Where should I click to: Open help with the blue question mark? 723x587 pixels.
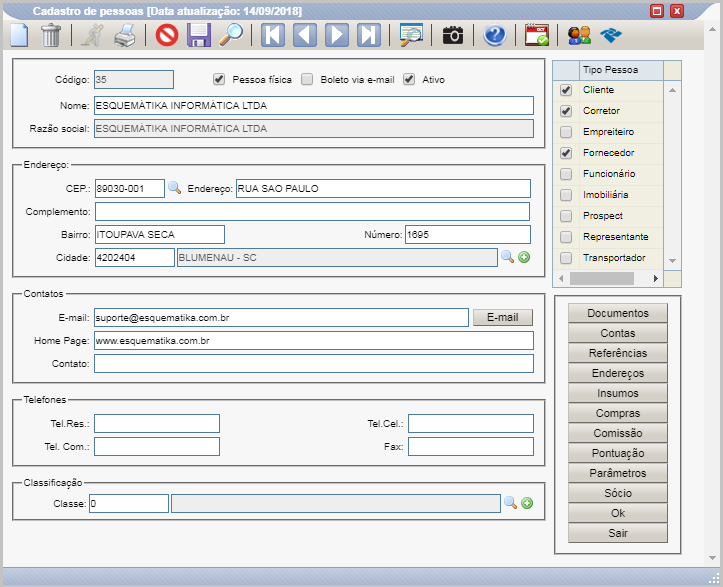[x=495, y=35]
